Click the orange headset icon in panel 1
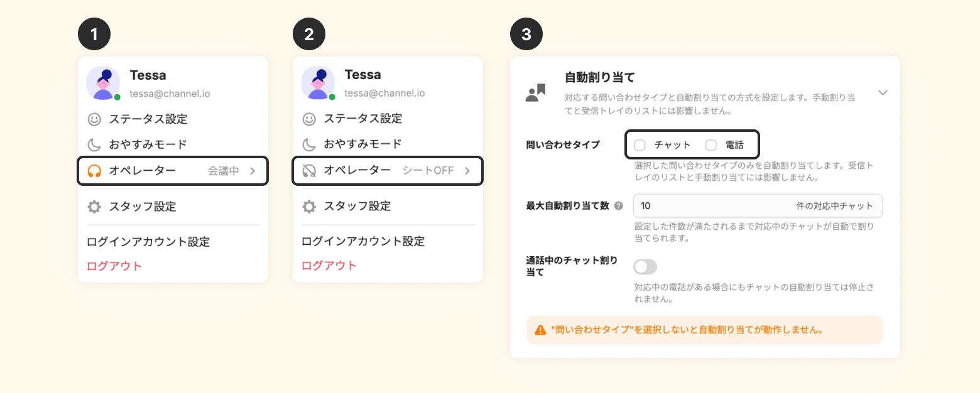Screen dimensions: 980x393 (x=94, y=171)
